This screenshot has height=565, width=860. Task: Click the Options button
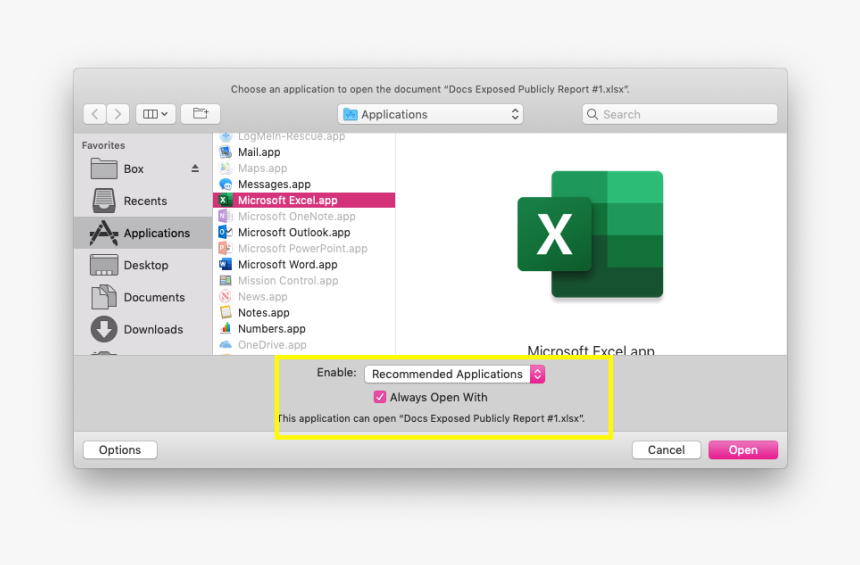[120, 450]
